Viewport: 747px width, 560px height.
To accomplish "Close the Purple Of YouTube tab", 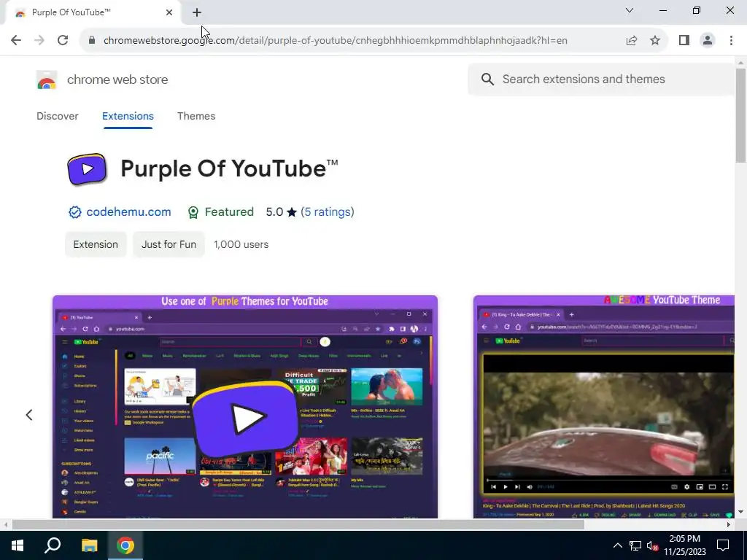I will pos(169,12).
